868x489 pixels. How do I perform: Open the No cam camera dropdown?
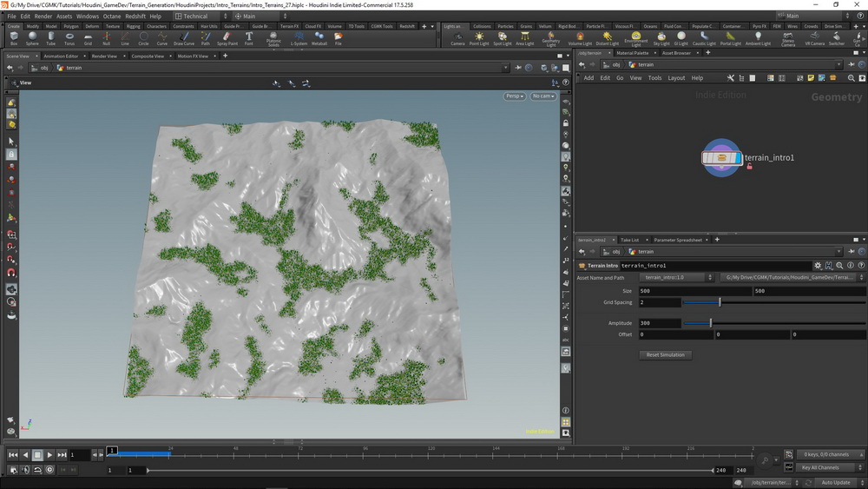coord(543,96)
